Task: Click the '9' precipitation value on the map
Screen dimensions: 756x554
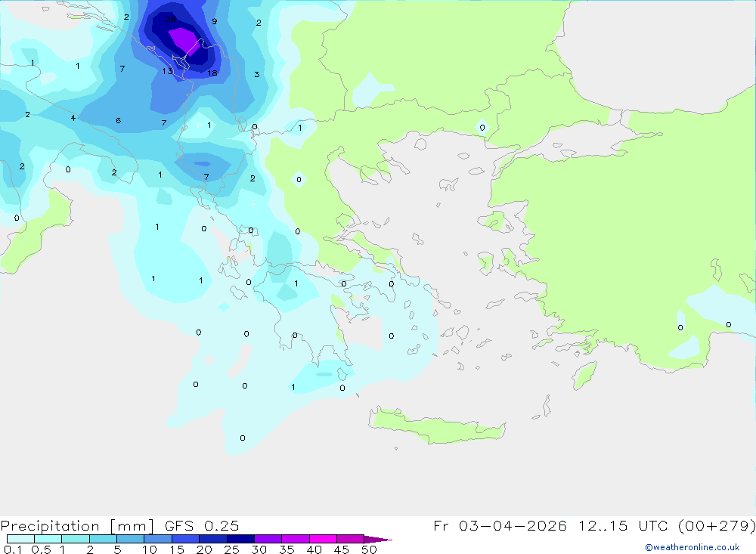Action: (215, 21)
